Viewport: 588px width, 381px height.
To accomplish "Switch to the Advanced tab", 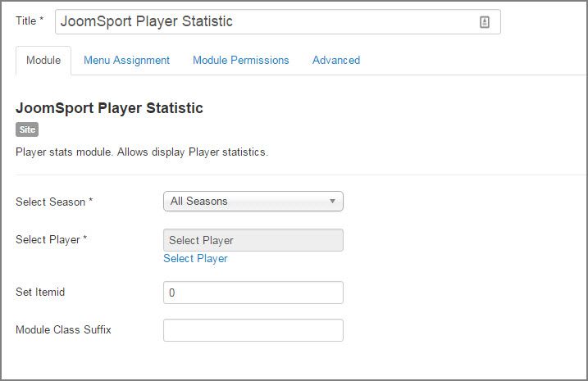I will coord(336,61).
